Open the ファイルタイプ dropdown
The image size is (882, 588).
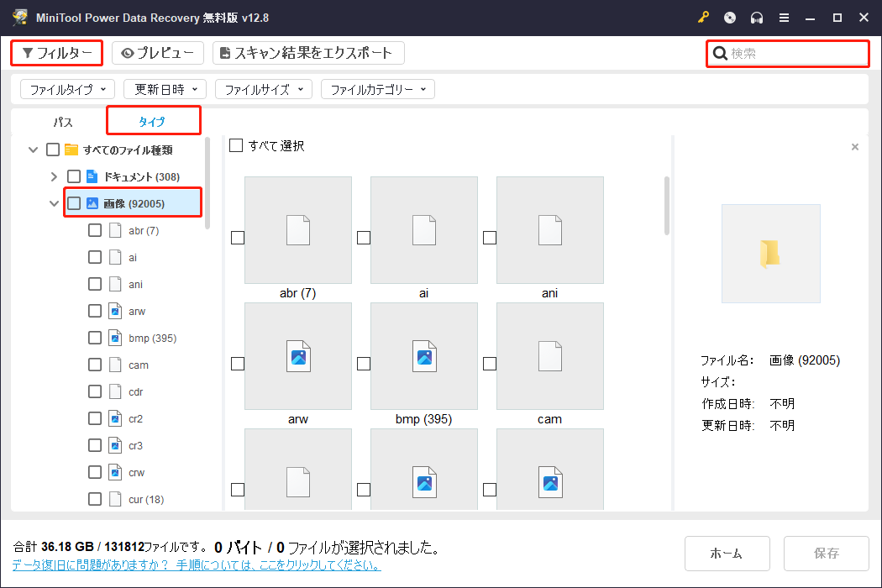[67, 89]
